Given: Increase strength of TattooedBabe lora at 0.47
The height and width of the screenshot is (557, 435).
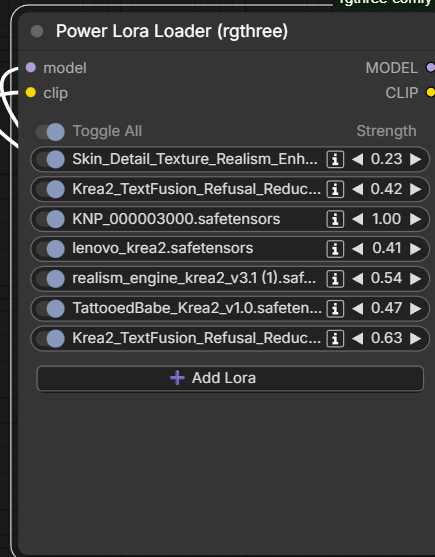Looking at the screenshot, I should pos(415,308).
